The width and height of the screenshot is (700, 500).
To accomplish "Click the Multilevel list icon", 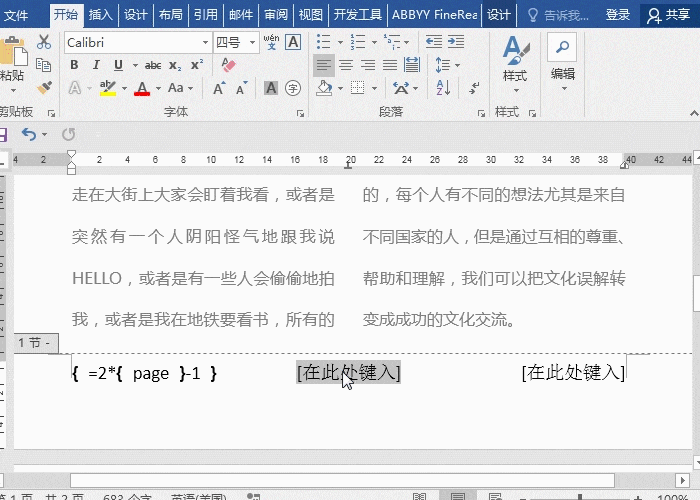I will [392, 42].
